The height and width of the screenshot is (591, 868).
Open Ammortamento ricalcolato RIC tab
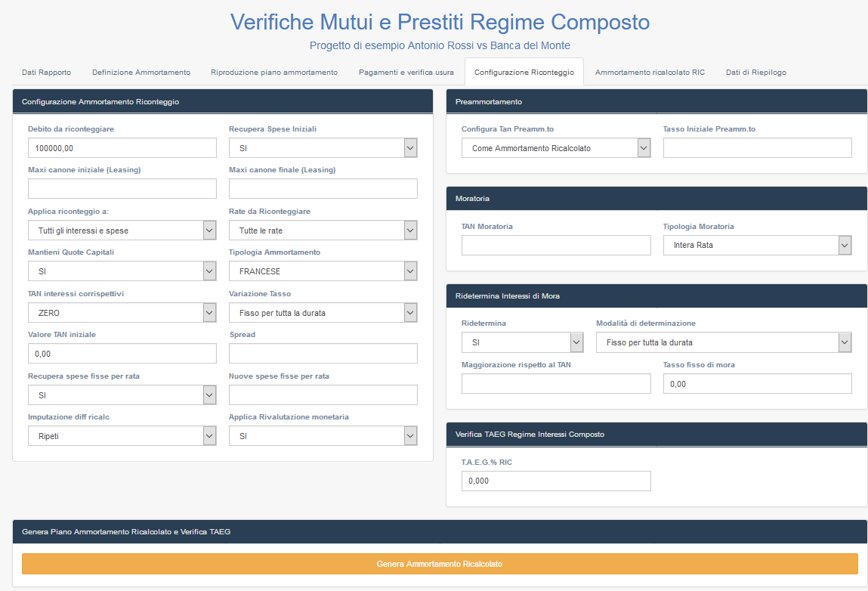[x=650, y=72]
